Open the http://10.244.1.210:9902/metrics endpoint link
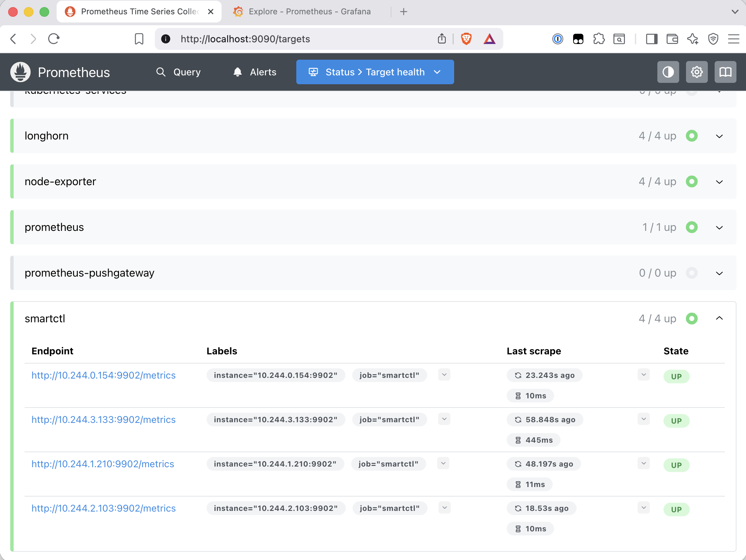 pos(103,464)
